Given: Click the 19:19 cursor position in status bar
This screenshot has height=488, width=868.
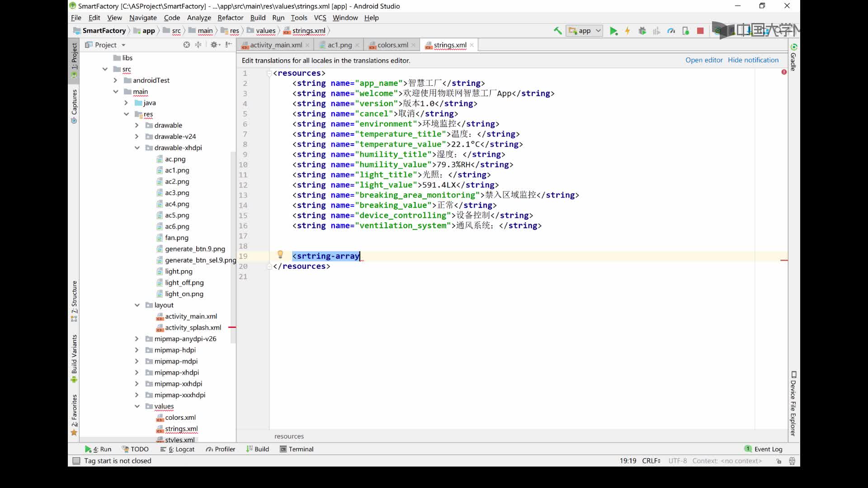Looking at the screenshot, I should point(627,461).
